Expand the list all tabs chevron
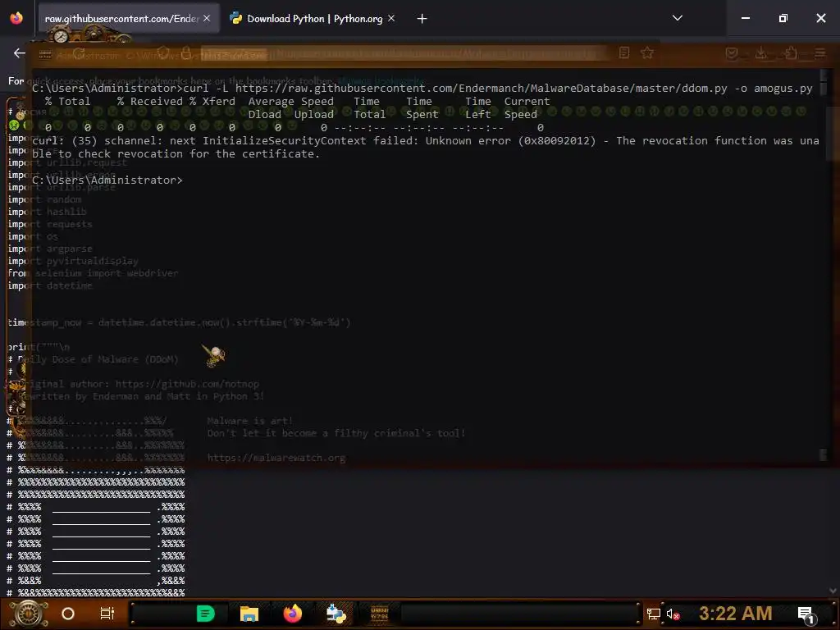 [x=677, y=18]
